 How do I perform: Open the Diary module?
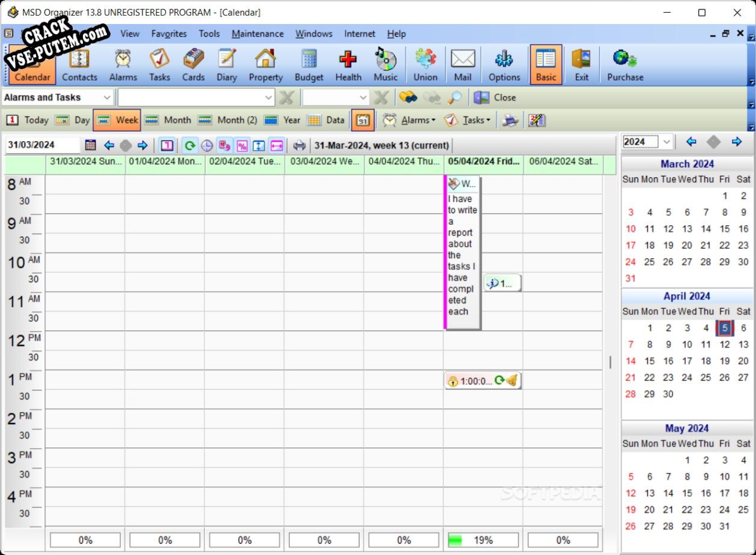point(226,65)
